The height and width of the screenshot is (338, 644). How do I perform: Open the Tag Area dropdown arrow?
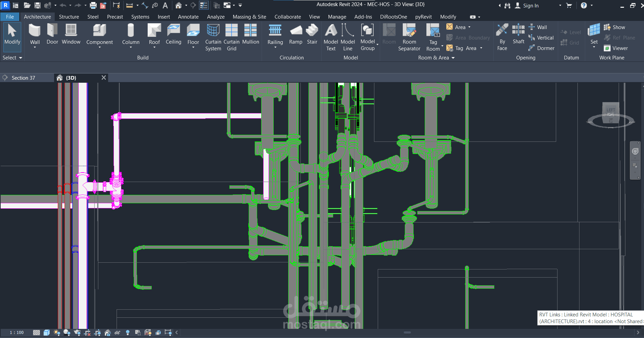(x=481, y=48)
